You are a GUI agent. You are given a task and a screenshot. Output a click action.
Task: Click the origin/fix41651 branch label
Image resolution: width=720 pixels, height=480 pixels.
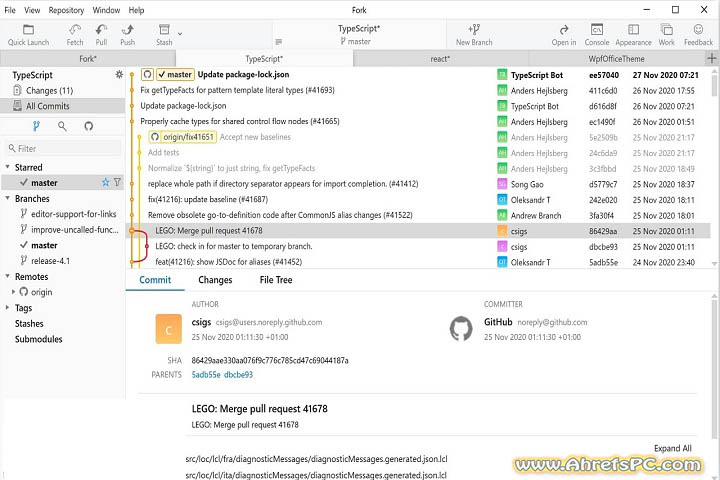(183, 137)
